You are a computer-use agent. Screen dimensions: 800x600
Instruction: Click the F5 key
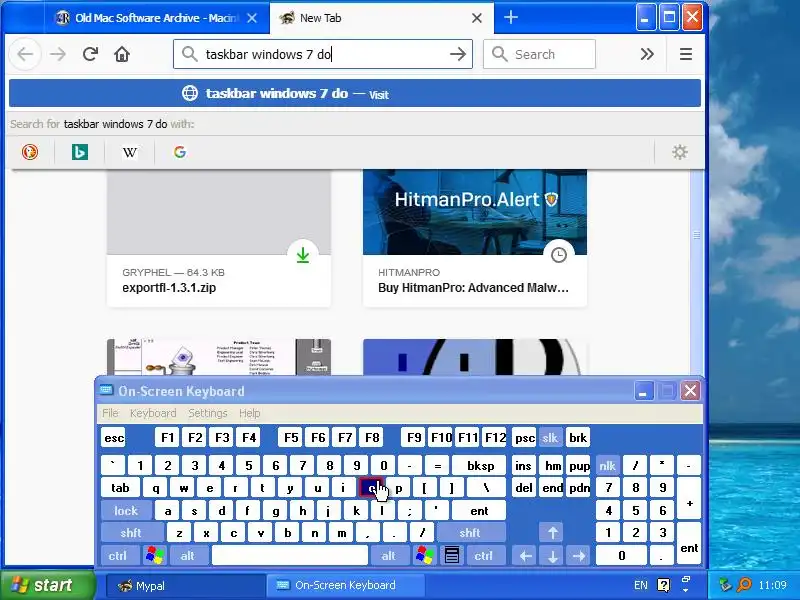tap(291, 438)
